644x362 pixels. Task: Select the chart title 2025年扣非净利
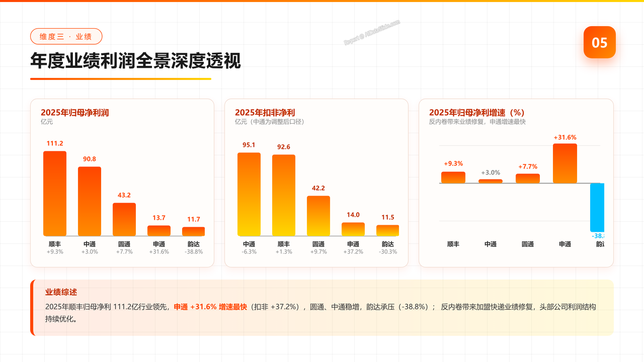pyautogui.click(x=265, y=113)
